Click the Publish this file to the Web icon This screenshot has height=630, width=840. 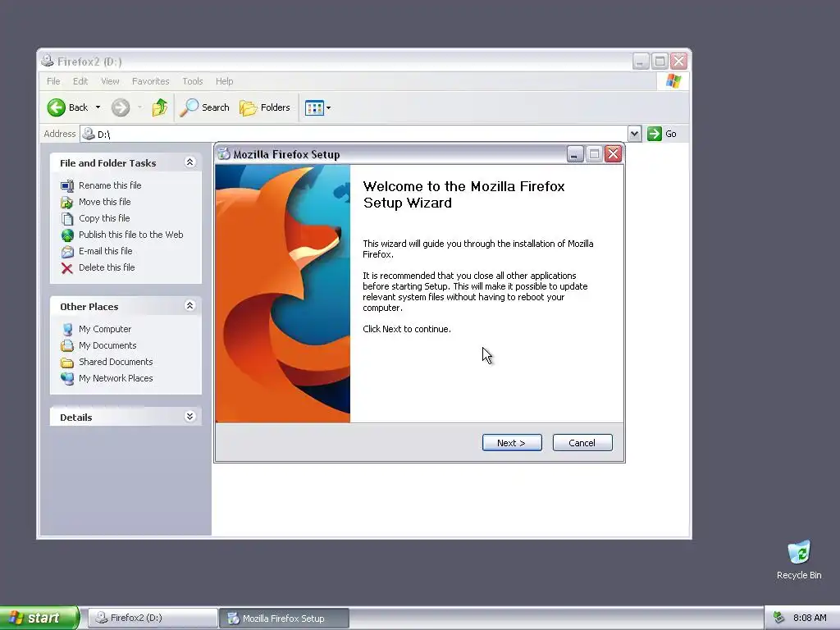pyautogui.click(x=67, y=235)
